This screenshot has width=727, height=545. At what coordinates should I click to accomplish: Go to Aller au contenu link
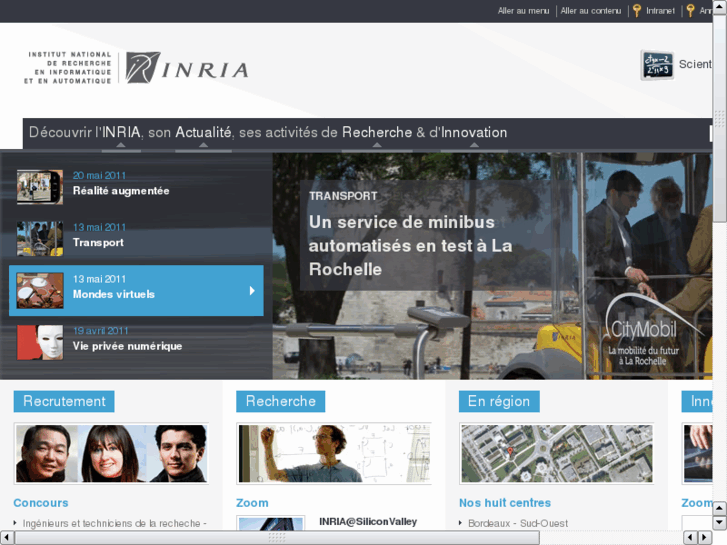point(590,11)
